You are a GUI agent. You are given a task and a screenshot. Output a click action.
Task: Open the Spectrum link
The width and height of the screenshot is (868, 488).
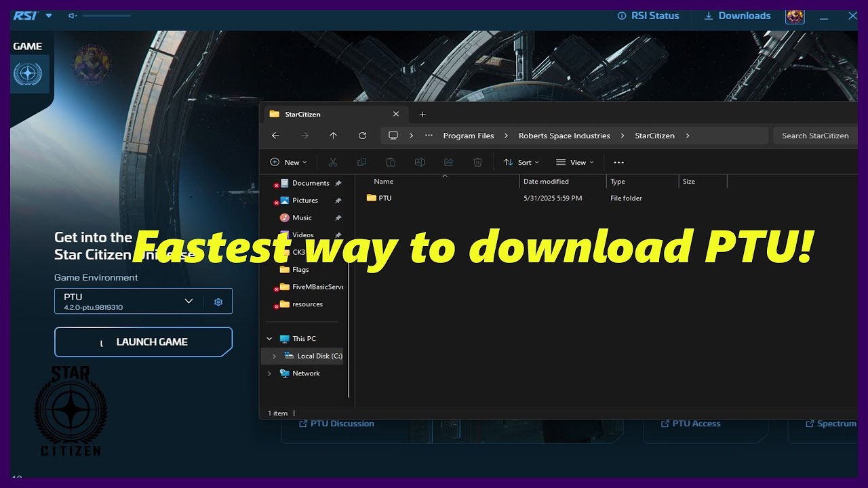[x=831, y=424]
